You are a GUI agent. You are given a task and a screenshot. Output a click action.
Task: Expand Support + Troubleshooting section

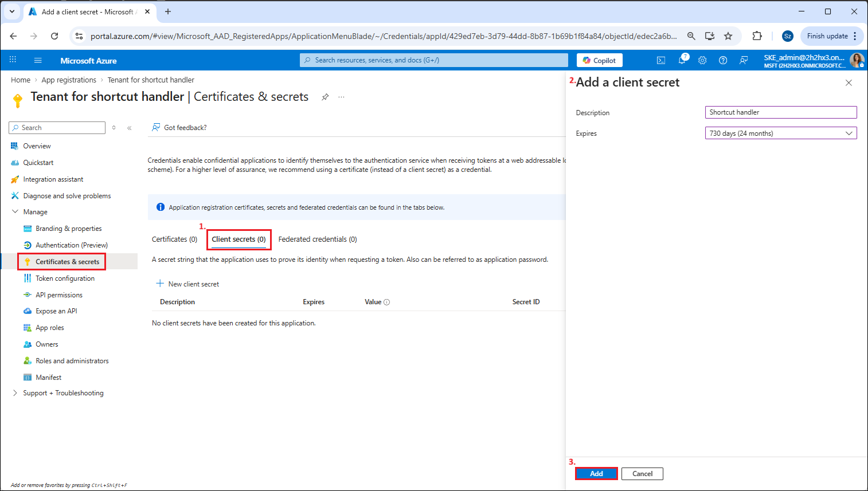click(15, 393)
